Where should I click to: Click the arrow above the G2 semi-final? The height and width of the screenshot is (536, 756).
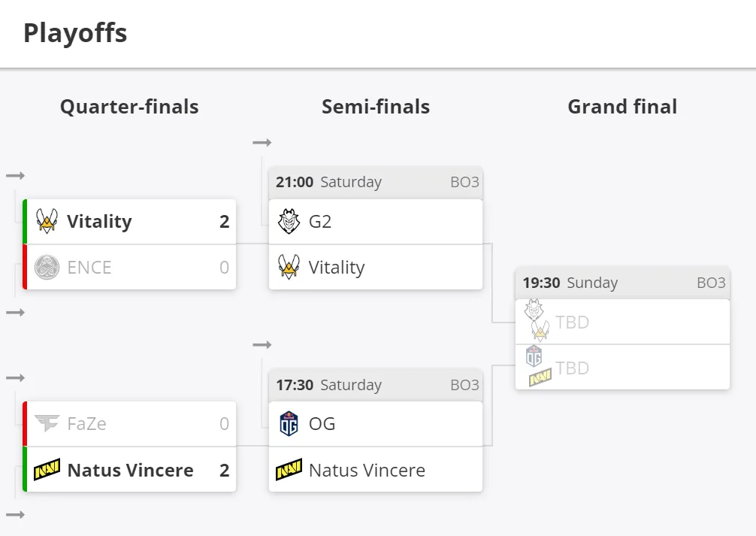tap(262, 142)
